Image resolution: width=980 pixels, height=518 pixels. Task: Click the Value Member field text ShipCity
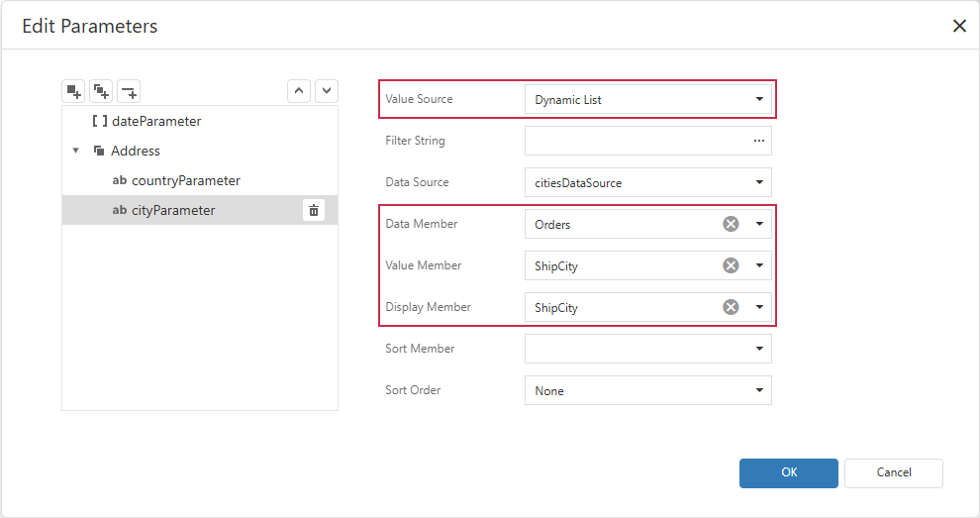(x=556, y=266)
